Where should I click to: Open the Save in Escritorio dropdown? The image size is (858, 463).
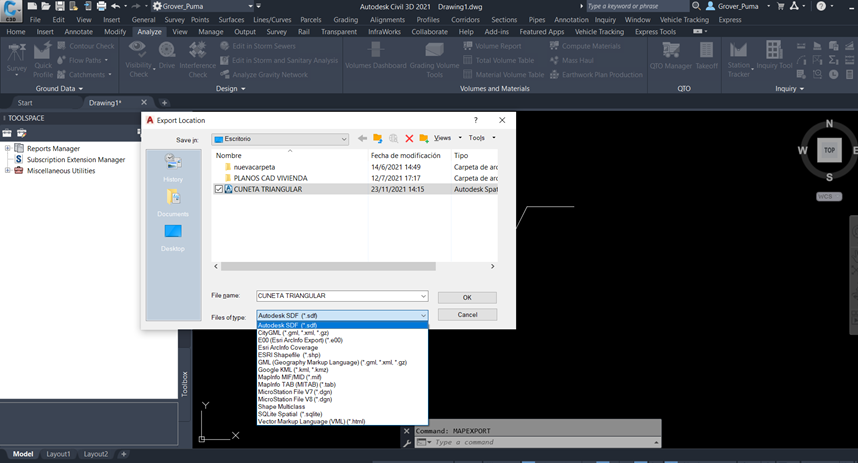pyautogui.click(x=280, y=139)
